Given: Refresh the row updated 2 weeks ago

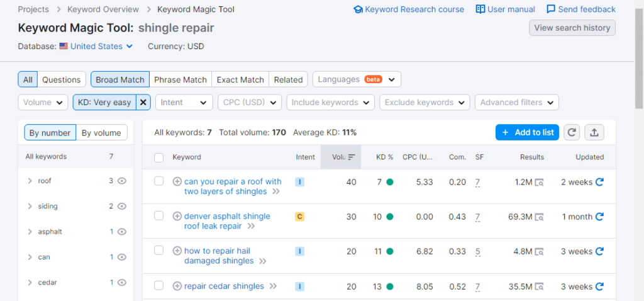Looking at the screenshot, I should [x=599, y=182].
